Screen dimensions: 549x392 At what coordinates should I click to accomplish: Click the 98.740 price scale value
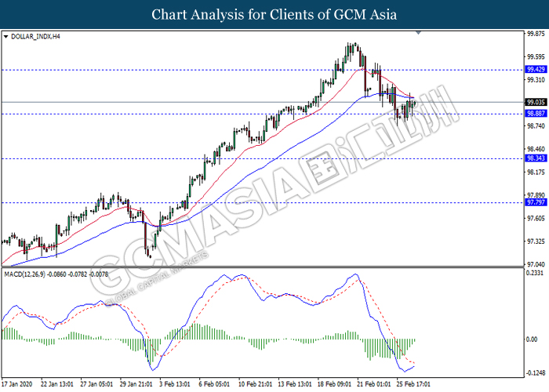pos(536,126)
